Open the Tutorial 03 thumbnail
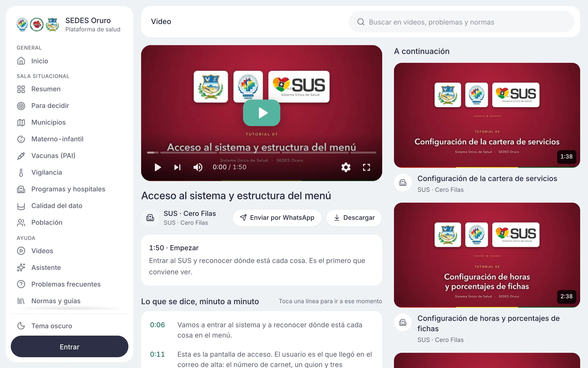The width and height of the screenshot is (588, 368). tap(487, 255)
